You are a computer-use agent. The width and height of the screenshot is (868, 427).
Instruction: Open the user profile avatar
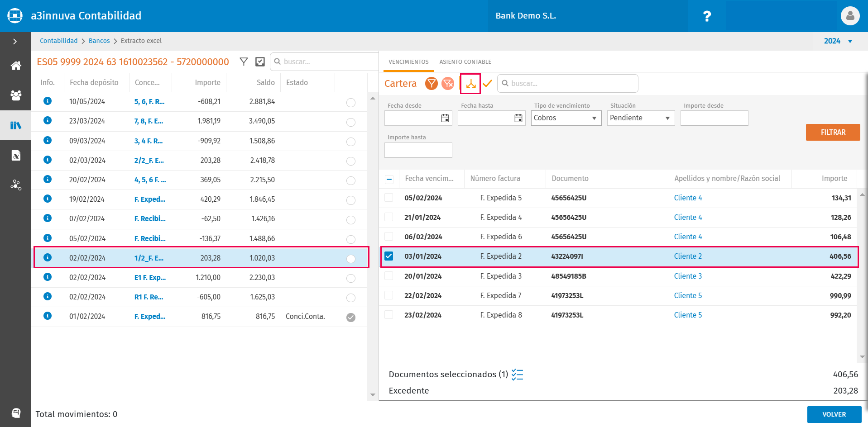[x=850, y=16]
